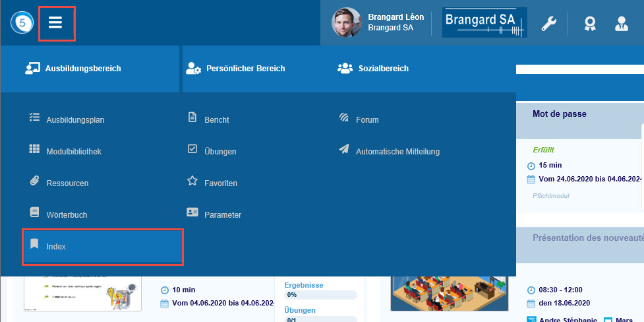Go to Übungen menu item

click(x=220, y=152)
